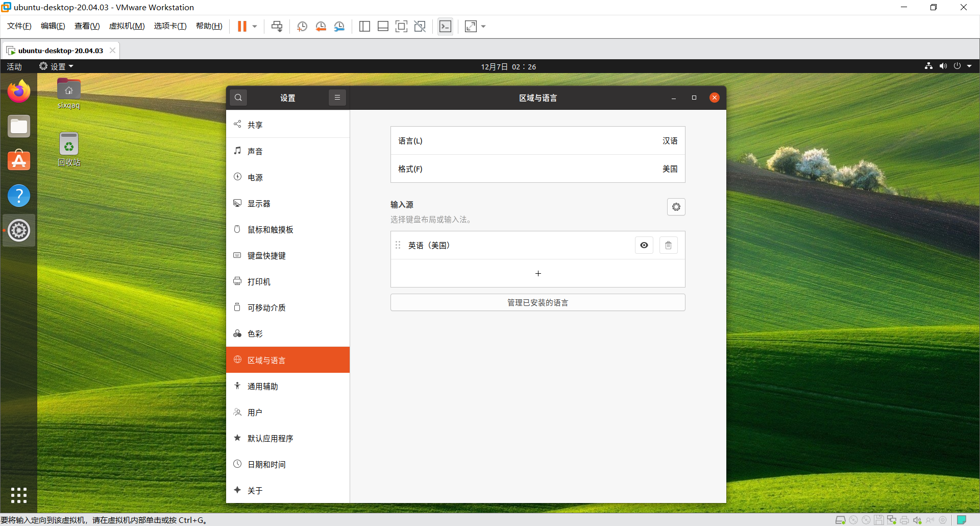Exit Unity mode using the toolbar icon

coord(420,26)
